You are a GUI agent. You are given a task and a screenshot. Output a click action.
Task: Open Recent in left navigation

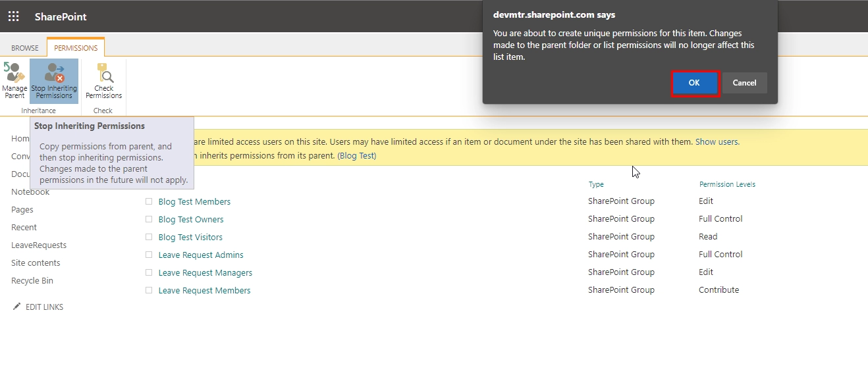click(24, 227)
